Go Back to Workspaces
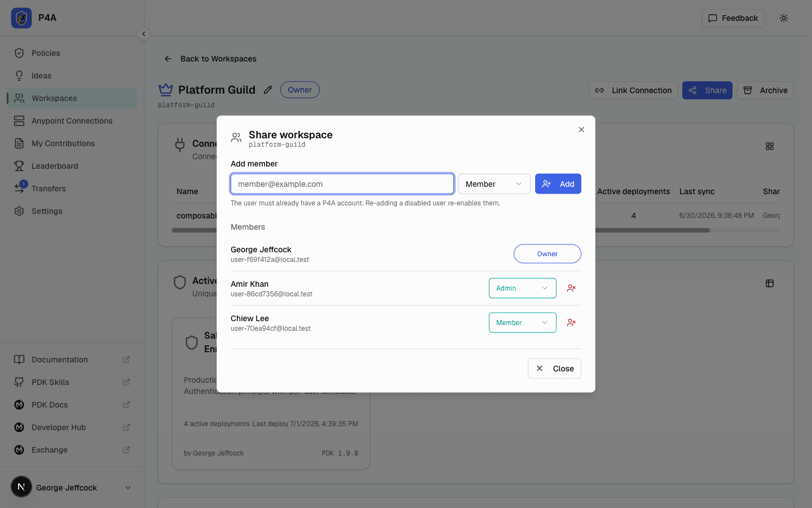812x508 pixels. click(x=210, y=59)
